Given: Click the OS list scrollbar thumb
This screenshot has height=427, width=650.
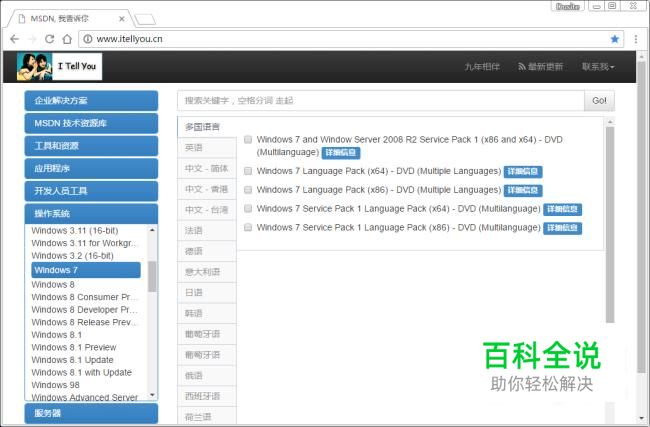Looking at the screenshot, I should tap(152, 277).
